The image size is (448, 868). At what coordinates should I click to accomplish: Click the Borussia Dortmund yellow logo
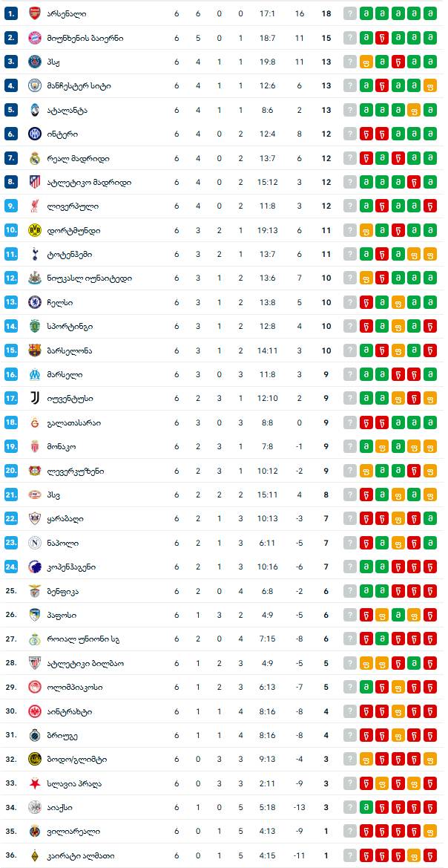tap(34, 230)
